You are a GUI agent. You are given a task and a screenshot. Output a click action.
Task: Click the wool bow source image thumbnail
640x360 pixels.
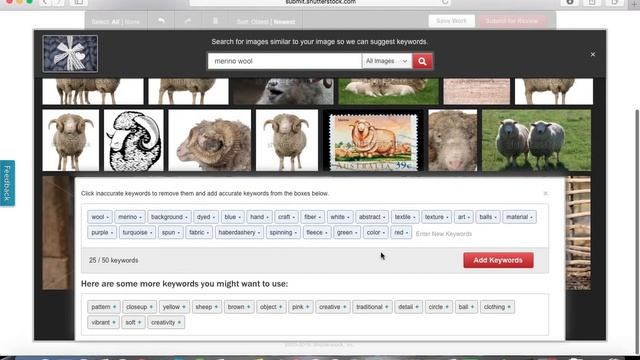70,53
